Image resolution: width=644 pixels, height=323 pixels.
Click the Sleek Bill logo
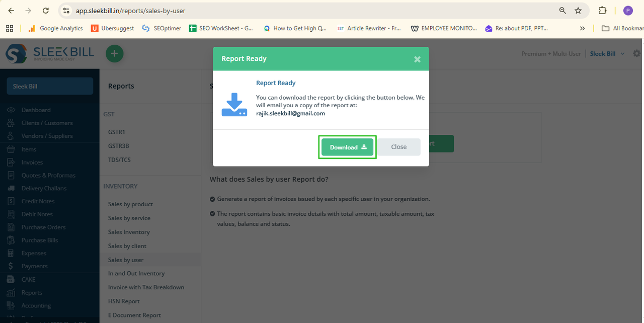(x=50, y=53)
